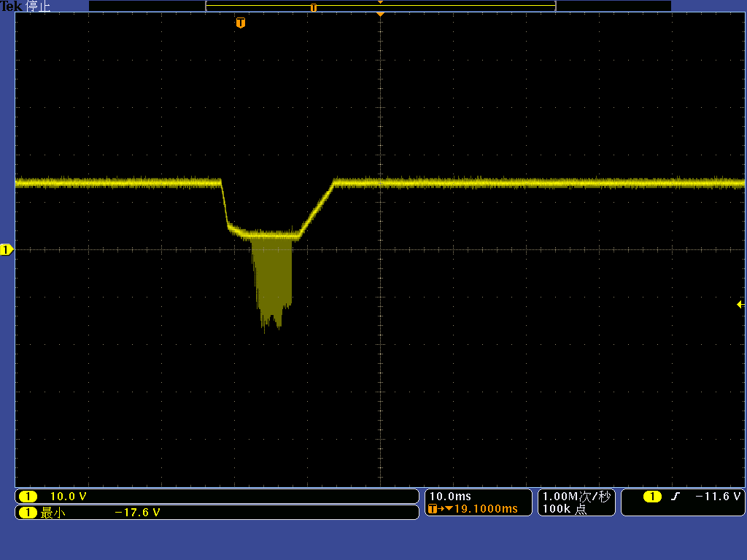The height and width of the screenshot is (560, 747).
Task: Click the orange T arrow delay icon
Action: pos(440,508)
